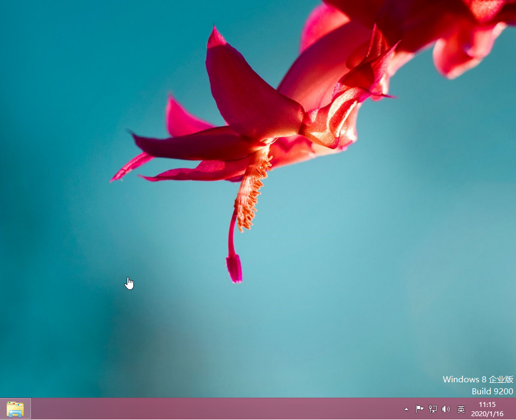This screenshot has width=516, height=420.
Task: Click the "Build 9200" watermark text
Action: pos(492,391)
